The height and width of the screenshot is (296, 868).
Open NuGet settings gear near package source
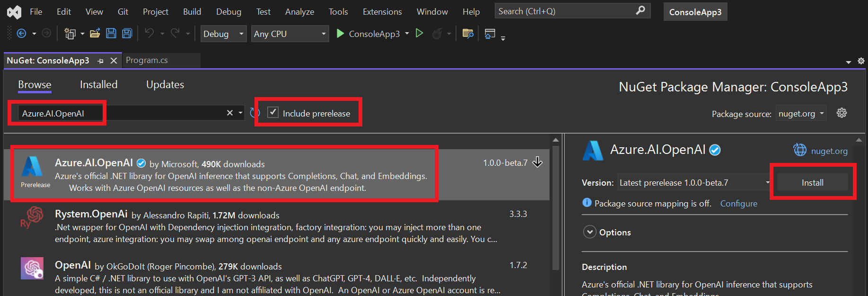[x=842, y=113]
